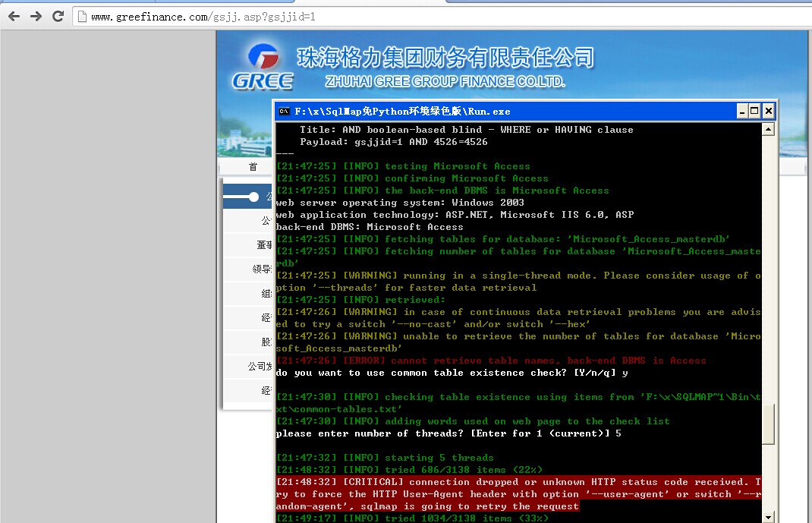This screenshot has width=812, height=523.
Task: Minimize the Run.exe console window
Action: click(x=742, y=112)
